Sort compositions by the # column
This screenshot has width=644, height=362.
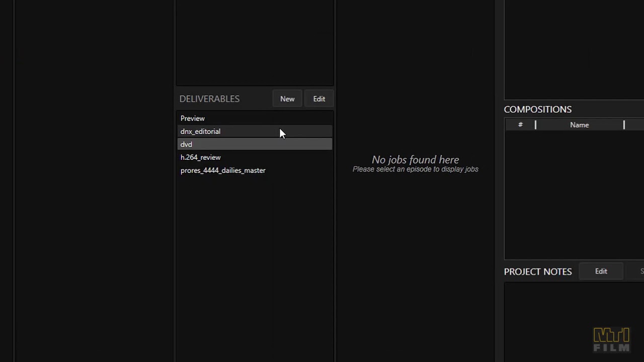[520, 125]
